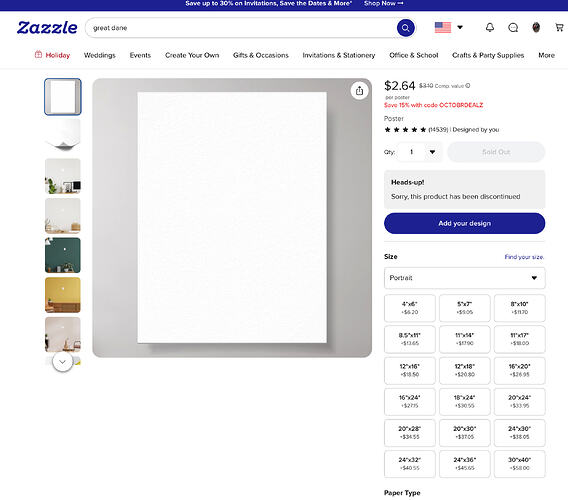Select the 16"x20" size option
The image size is (568, 500).
519,370
